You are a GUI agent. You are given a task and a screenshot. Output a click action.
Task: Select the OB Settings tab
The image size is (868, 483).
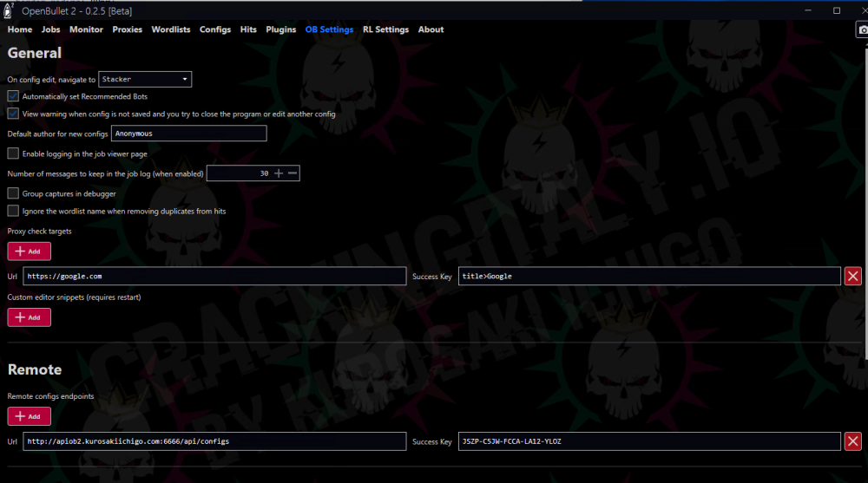[x=329, y=29]
